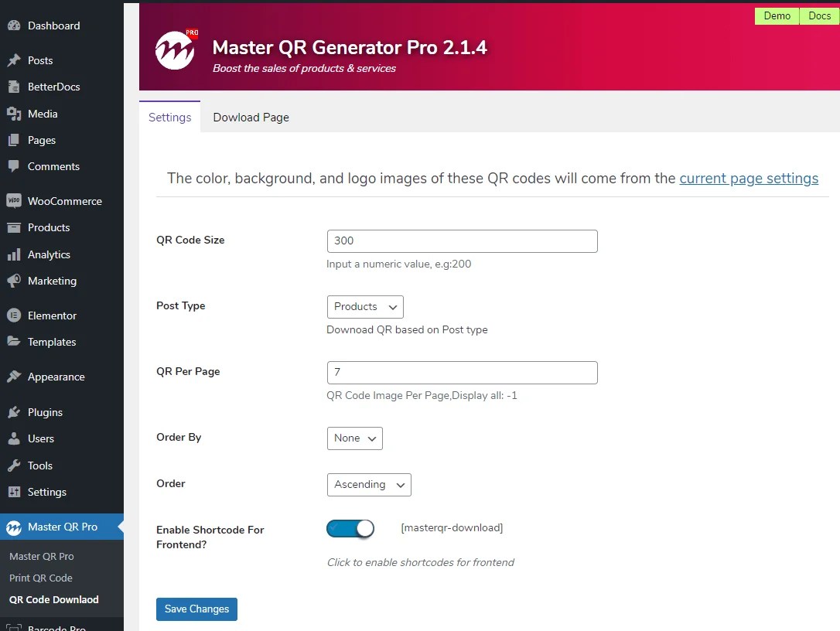Click the Plugins plug icon
The image size is (840, 631).
point(14,412)
